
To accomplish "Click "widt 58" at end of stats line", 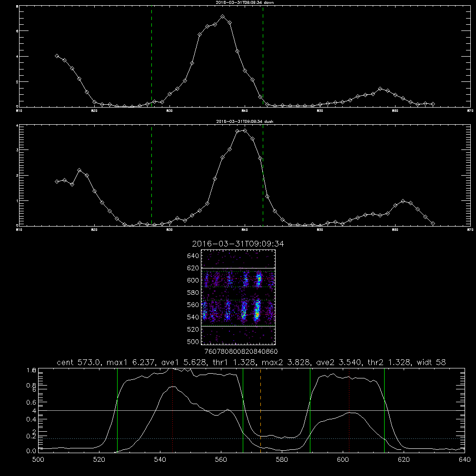I will coord(431,362).
